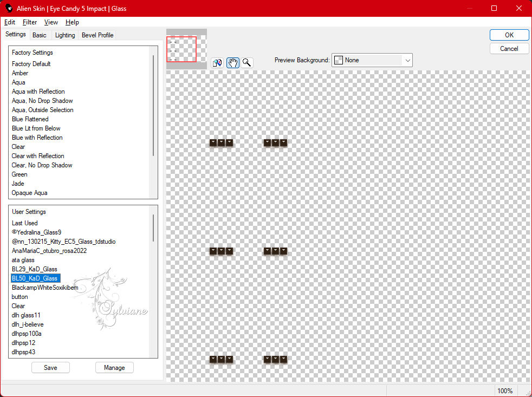The height and width of the screenshot is (397, 532).
Task: Open the Filter menu
Action: (30, 22)
